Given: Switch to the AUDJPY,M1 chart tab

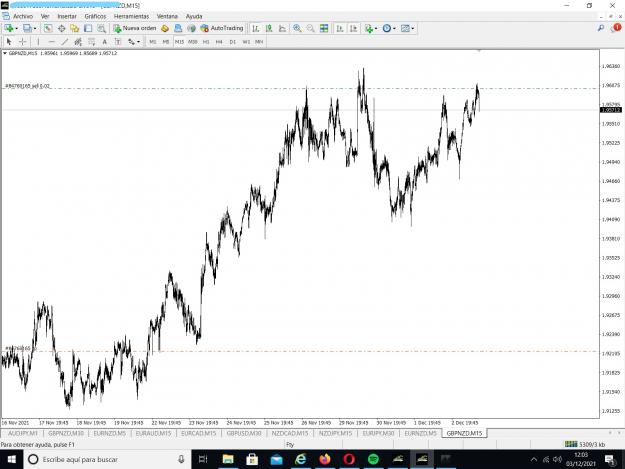Looking at the screenshot, I should tap(23, 433).
